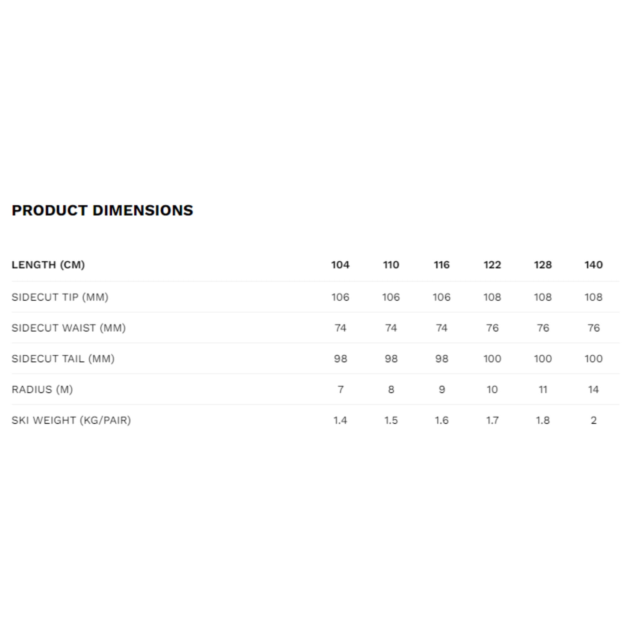This screenshot has width=644, height=644.
Task: Click the 116 length column header
Action: click(441, 265)
